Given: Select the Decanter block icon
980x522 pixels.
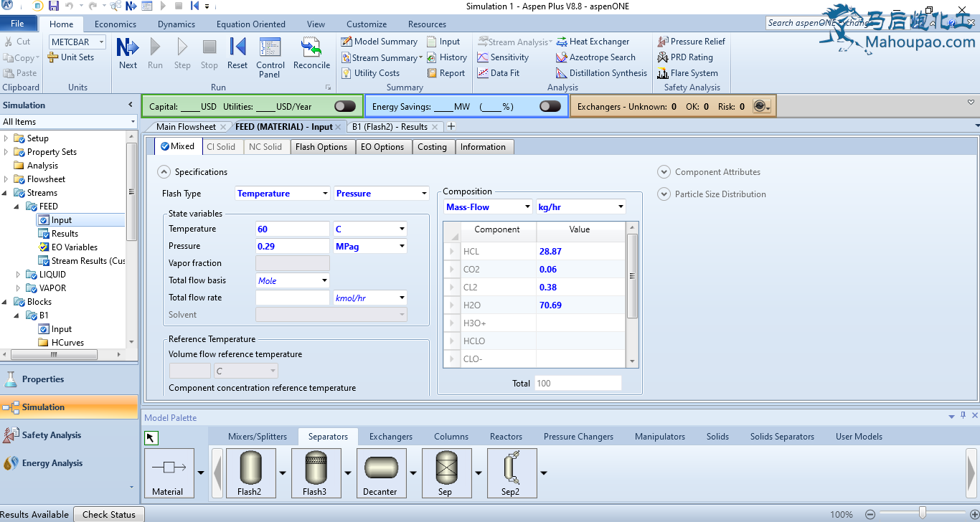Looking at the screenshot, I should pyautogui.click(x=380, y=473).
